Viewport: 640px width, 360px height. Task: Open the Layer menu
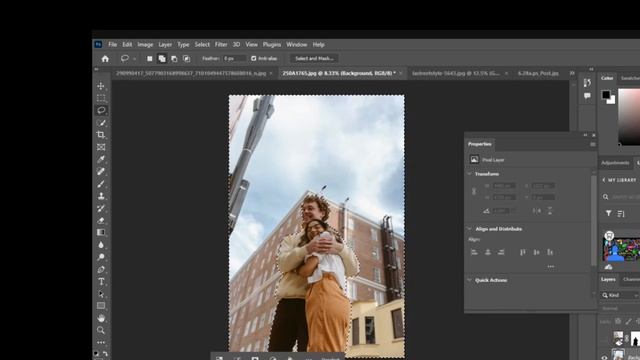click(165, 44)
